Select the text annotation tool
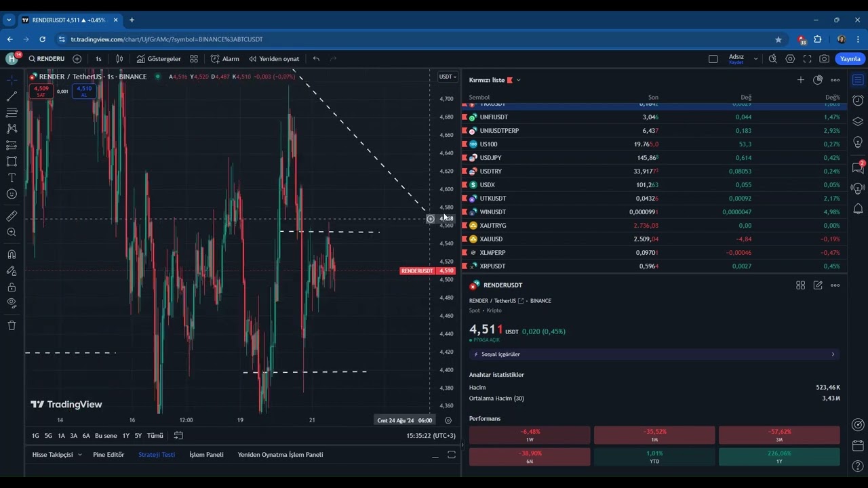 12,178
